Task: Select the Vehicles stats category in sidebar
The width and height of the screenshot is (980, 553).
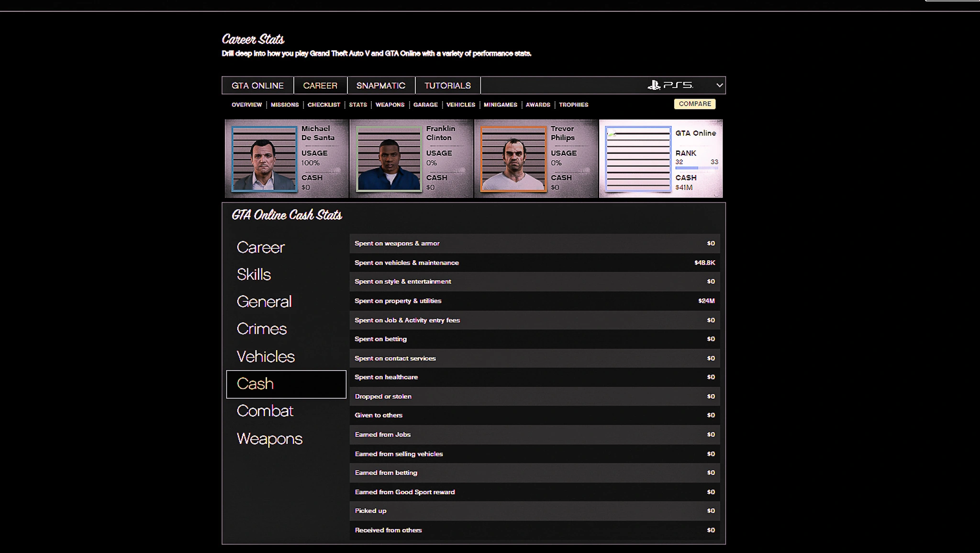Action: pyautogui.click(x=266, y=357)
